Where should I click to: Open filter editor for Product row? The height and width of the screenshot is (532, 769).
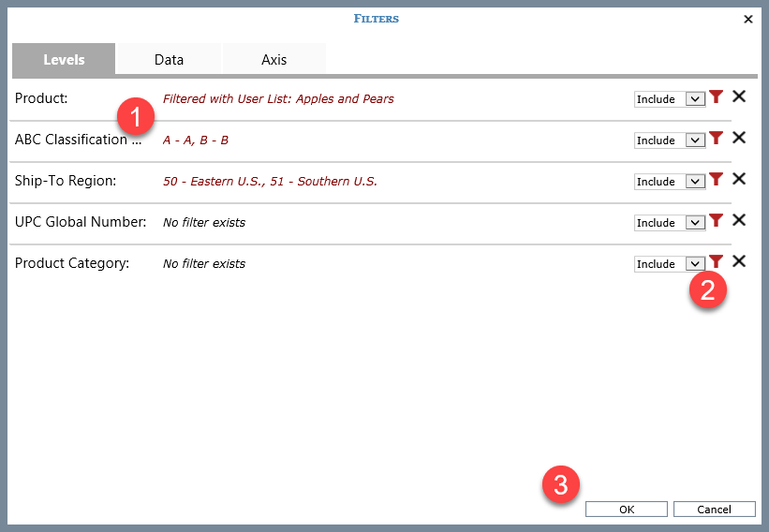tap(717, 96)
